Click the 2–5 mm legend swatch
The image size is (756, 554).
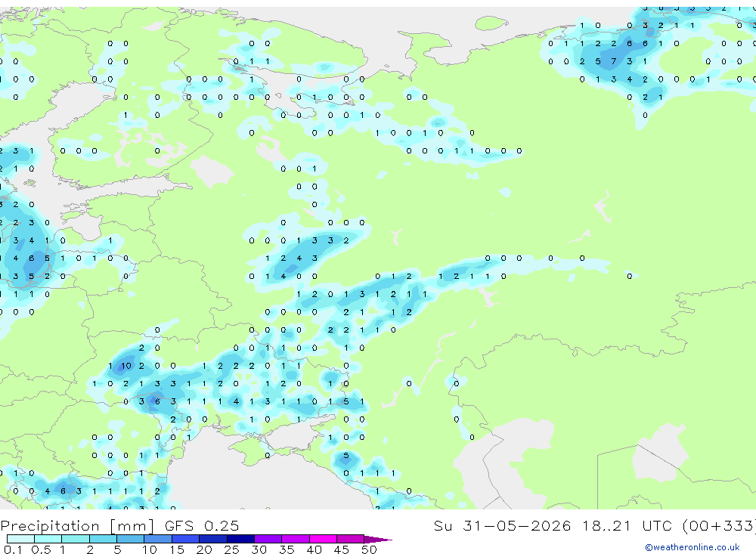point(103,539)
